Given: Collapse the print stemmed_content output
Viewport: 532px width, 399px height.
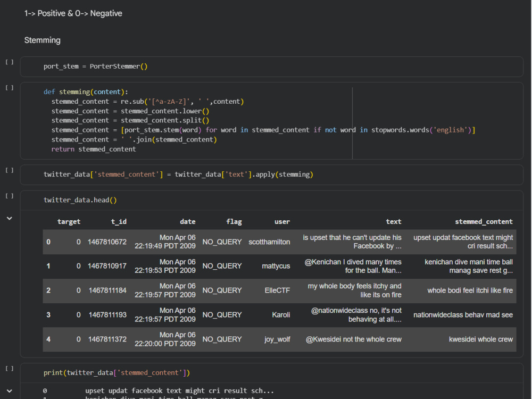Looking at the screenshot, I should [x=10, y=391].
